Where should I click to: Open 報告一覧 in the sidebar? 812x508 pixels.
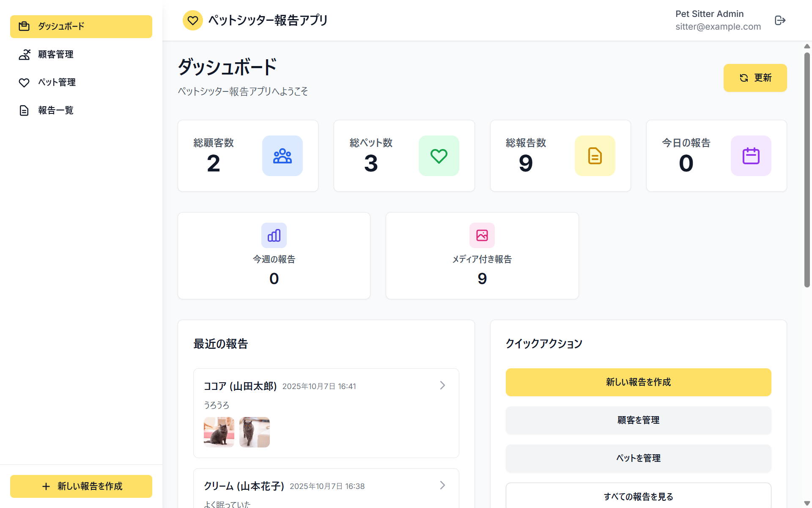tap(56, 110)
